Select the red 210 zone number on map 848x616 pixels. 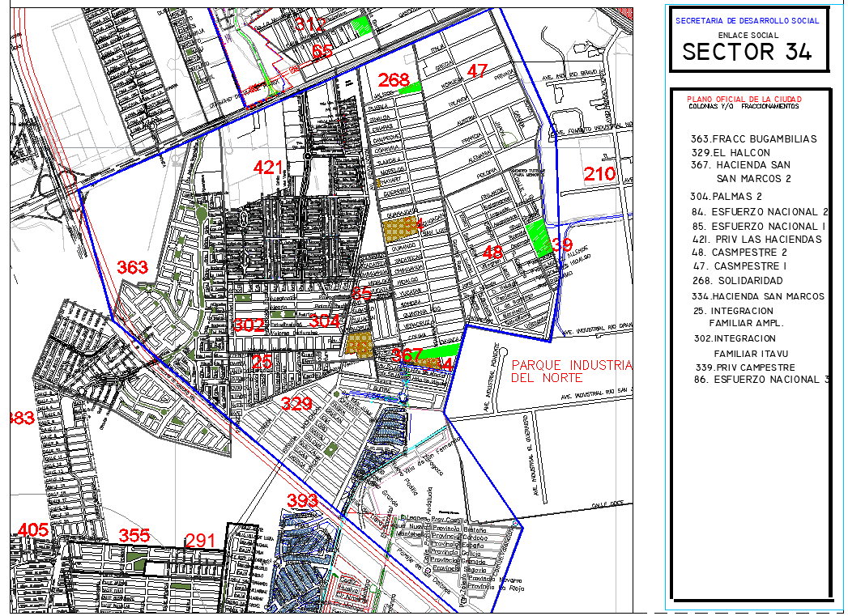pos(600,174)
